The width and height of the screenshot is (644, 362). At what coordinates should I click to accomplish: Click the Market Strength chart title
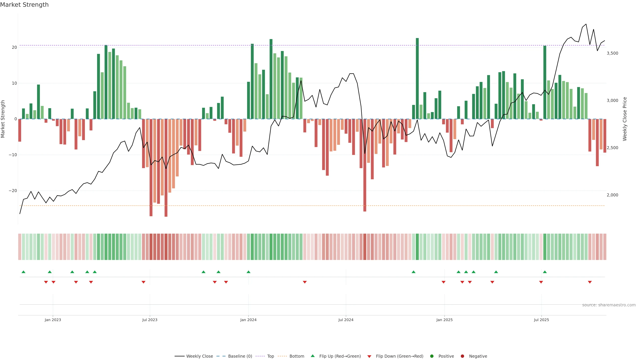24,5
